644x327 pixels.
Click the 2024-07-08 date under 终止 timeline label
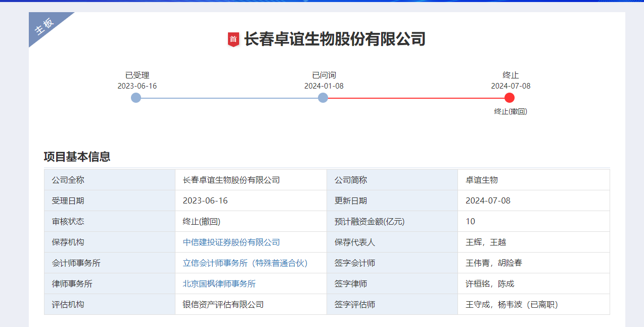pyautogui.click(x=511, y=86)
